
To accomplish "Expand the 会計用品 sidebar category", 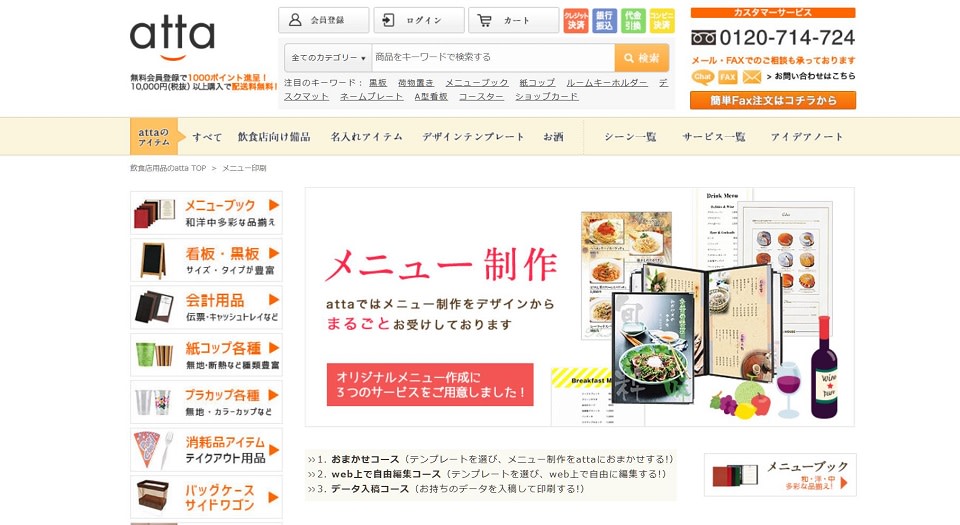I will (x=206, y=307).
